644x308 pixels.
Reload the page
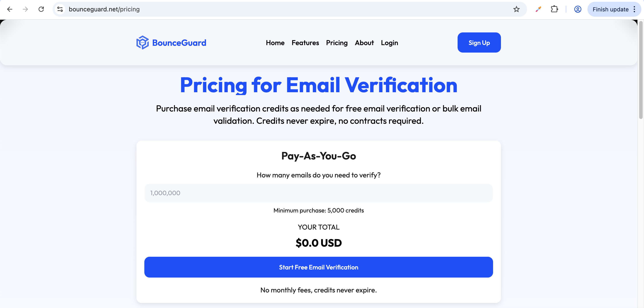click(41, 9)
